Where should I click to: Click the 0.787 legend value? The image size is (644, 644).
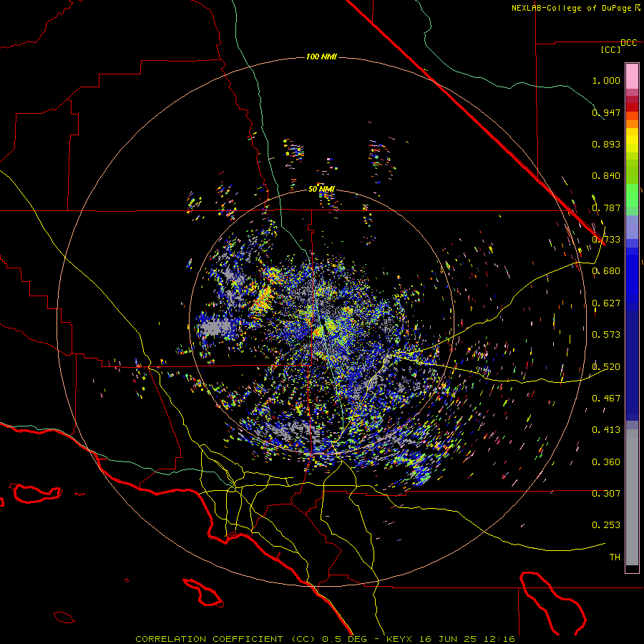606,208
